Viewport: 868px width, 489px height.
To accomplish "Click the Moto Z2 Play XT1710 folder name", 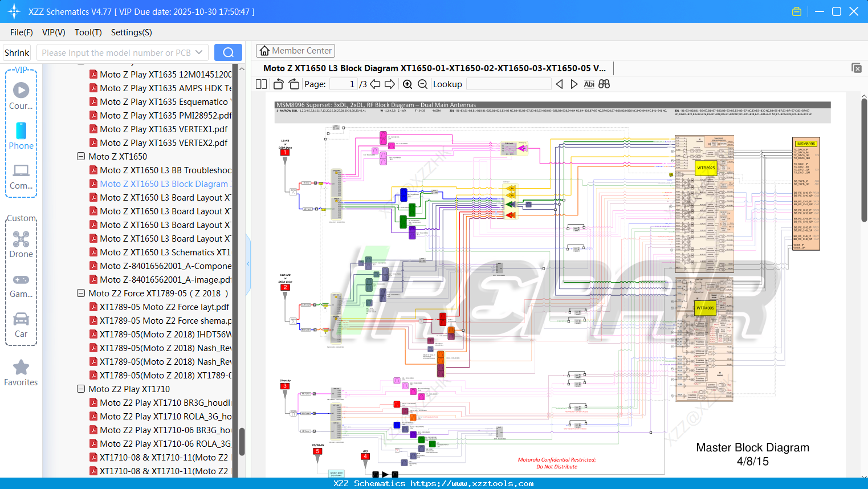I will click(x=129, y=389).
